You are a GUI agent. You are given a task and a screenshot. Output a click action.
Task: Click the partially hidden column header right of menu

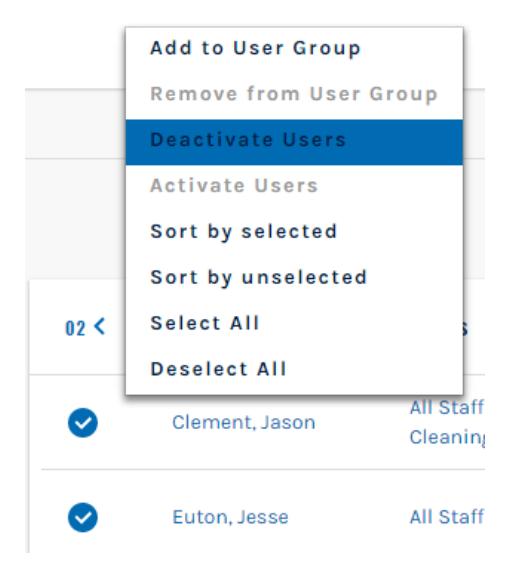(466, 328)
